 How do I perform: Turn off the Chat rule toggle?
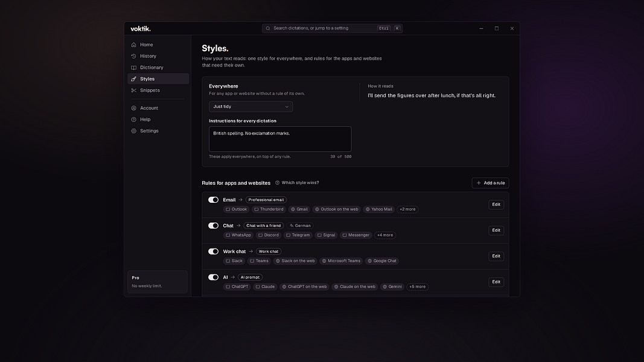213,226
